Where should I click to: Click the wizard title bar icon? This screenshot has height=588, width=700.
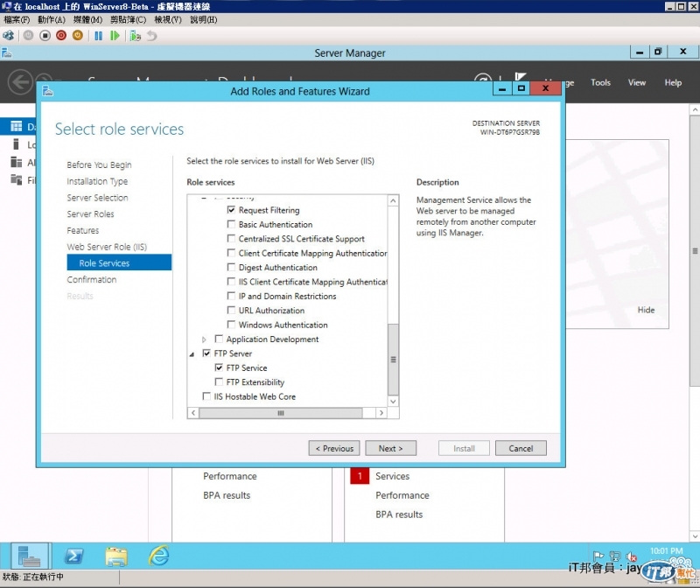coord(48,91)
